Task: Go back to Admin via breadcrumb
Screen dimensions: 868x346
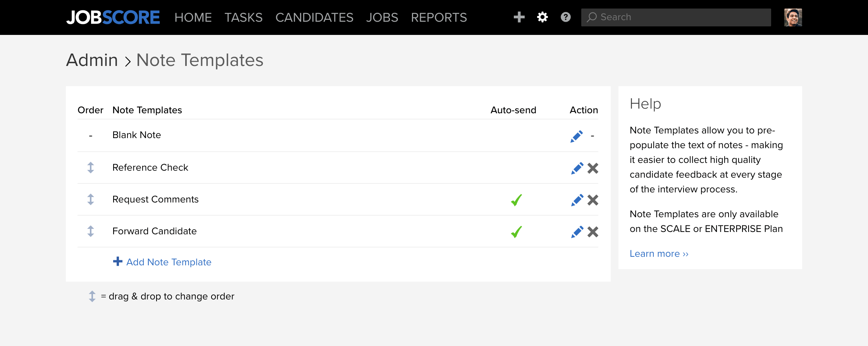Action: (92, 60)
